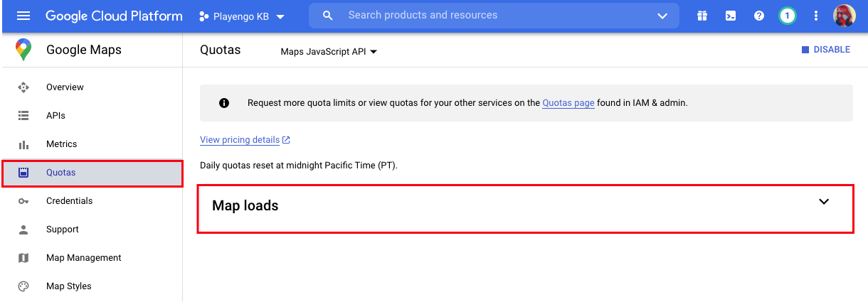The height and width of the screenshot is (302, 868).
Task: Follow the Quotas page link
Action: [x=568, y=103]
